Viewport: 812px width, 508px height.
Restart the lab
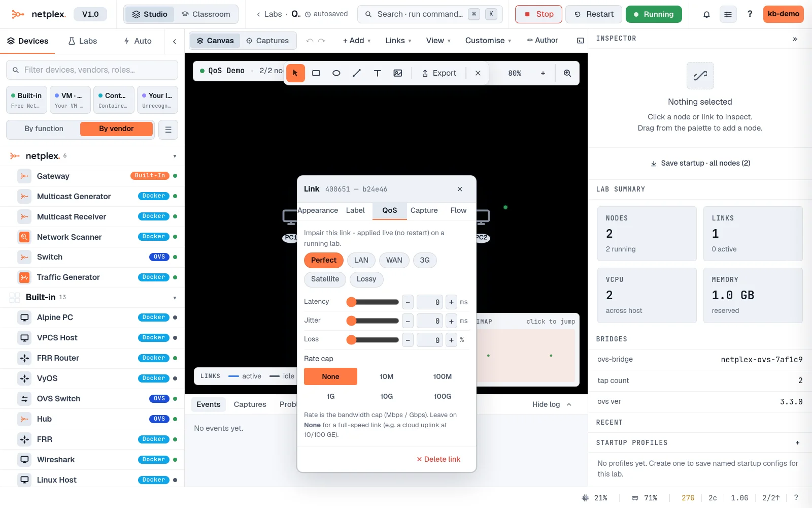pos(594,14)
